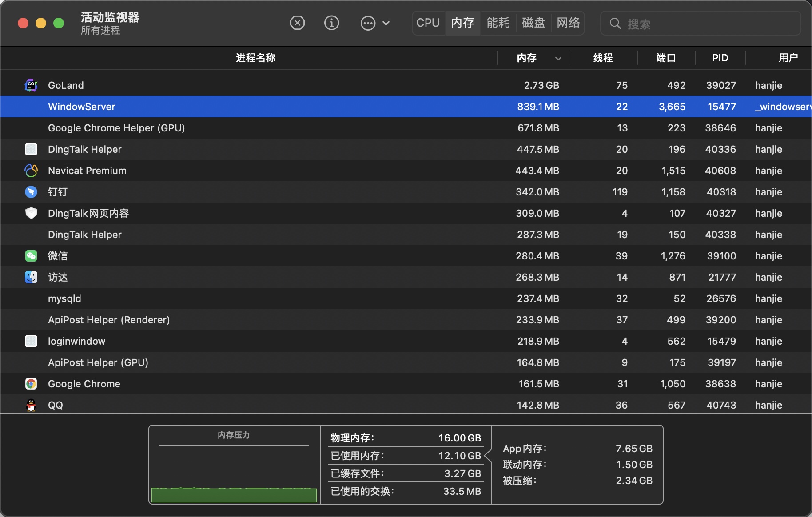Switch to the CPU tab
Viewport: 812px width, 517px height.
(428, 23)
